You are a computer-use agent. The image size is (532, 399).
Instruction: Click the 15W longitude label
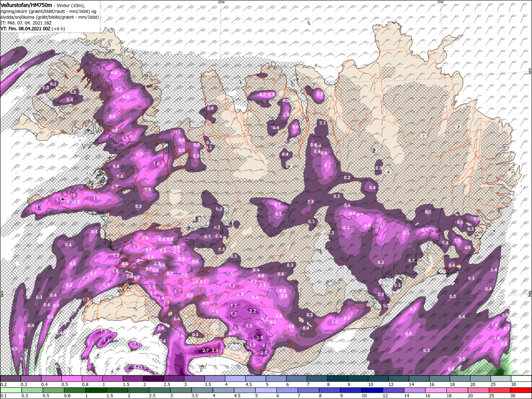(440, 2)
